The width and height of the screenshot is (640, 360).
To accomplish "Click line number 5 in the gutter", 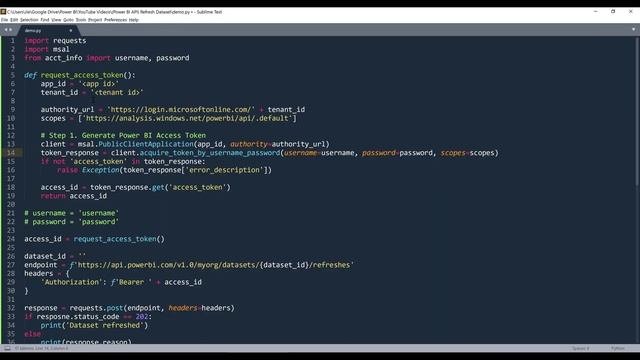I will pos(13,75).
